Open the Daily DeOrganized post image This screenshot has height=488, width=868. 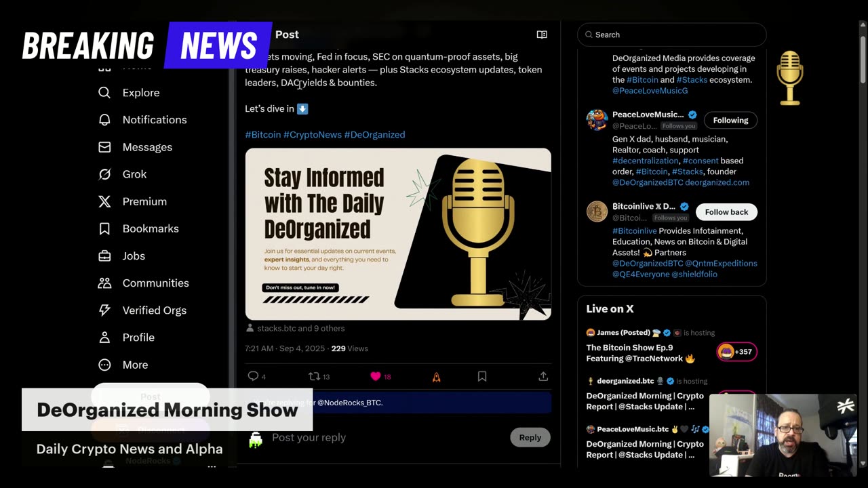pyautogui.click(x=398, y=234)
